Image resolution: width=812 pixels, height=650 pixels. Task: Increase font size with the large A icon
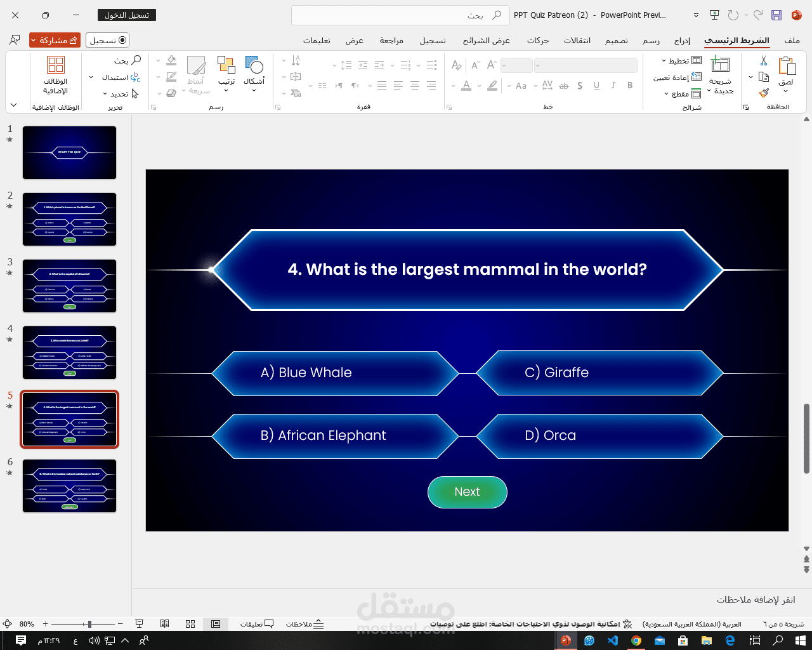tap(492, 65)
